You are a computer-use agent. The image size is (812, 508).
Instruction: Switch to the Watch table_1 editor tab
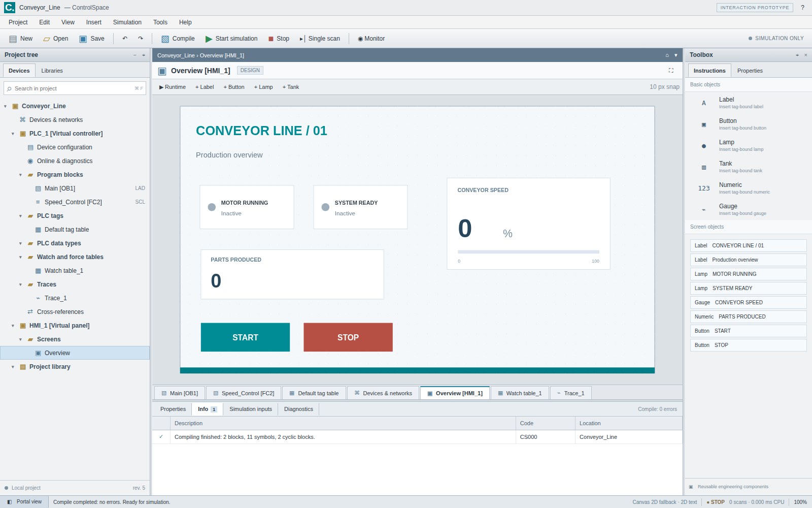point(520,393)
